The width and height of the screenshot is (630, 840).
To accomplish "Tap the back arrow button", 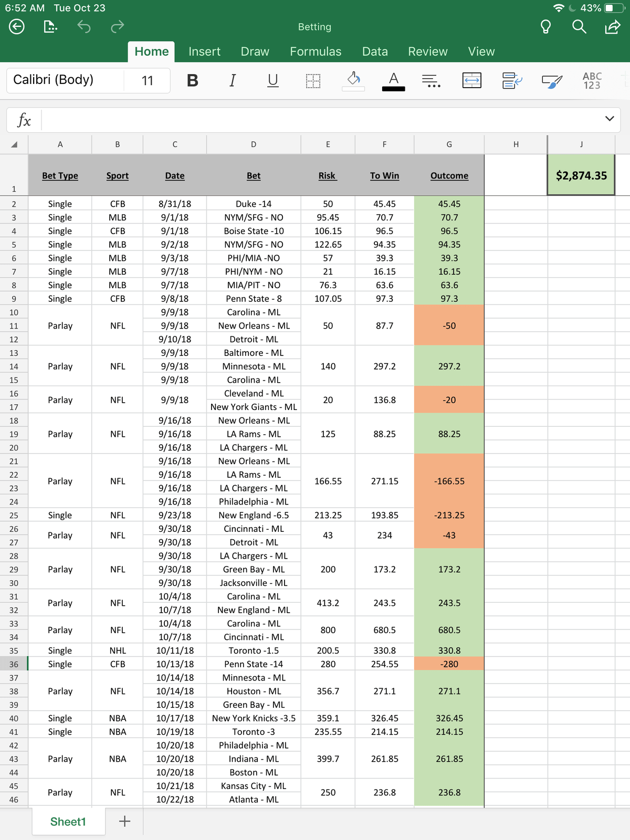I will pyautogui.click(x=17, y=26).
